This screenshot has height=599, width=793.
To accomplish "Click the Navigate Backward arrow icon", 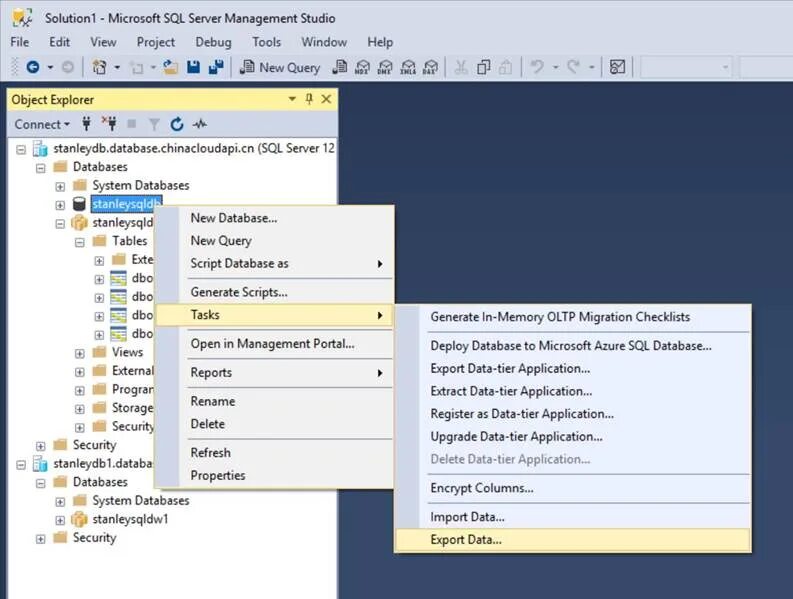I will pyautogui.click(x=33, y=67).
